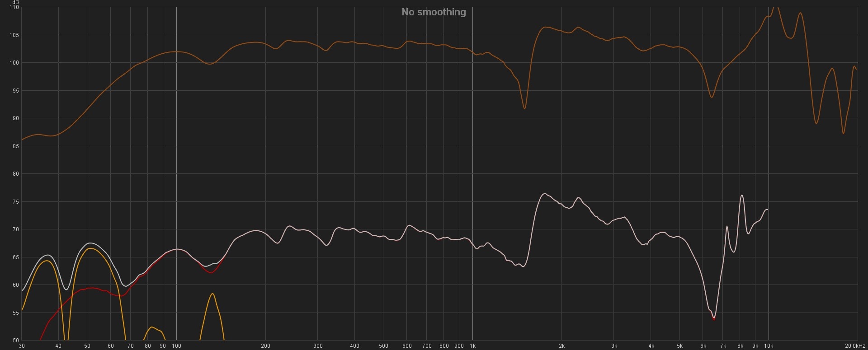Click the 65 dB axis value
The height and width of the screenshot is (350, 868).
pyautogui.click(x=16, y=257)
